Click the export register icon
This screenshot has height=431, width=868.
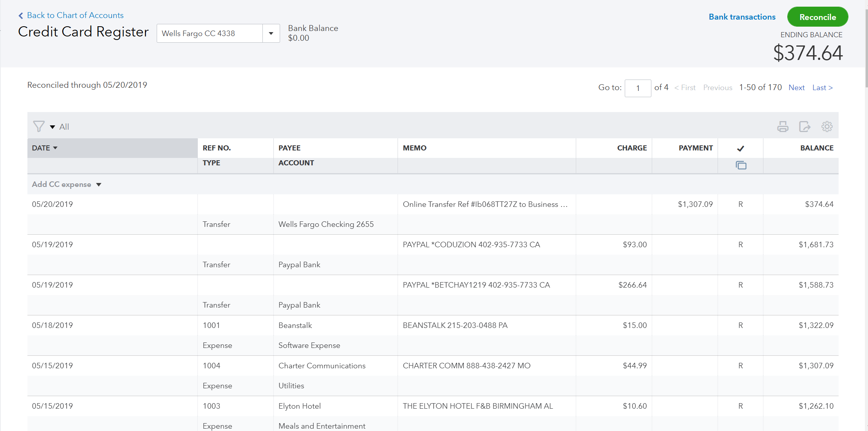coord(805,127)
